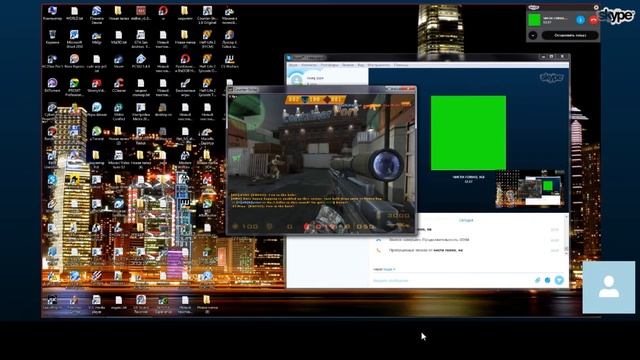Click the user avatar in Skype sidebar
Viewport: 640px width, 360px height.
[297, 79]
